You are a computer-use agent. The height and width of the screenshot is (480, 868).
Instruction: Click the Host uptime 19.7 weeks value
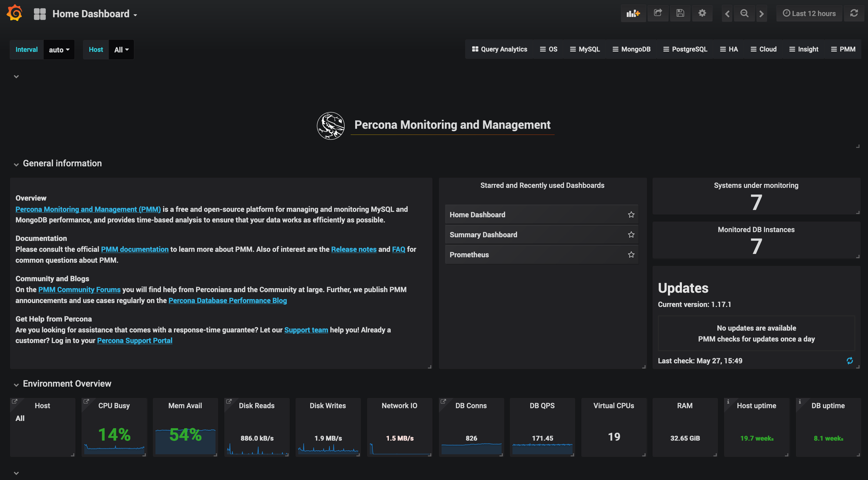pos(757,438)
